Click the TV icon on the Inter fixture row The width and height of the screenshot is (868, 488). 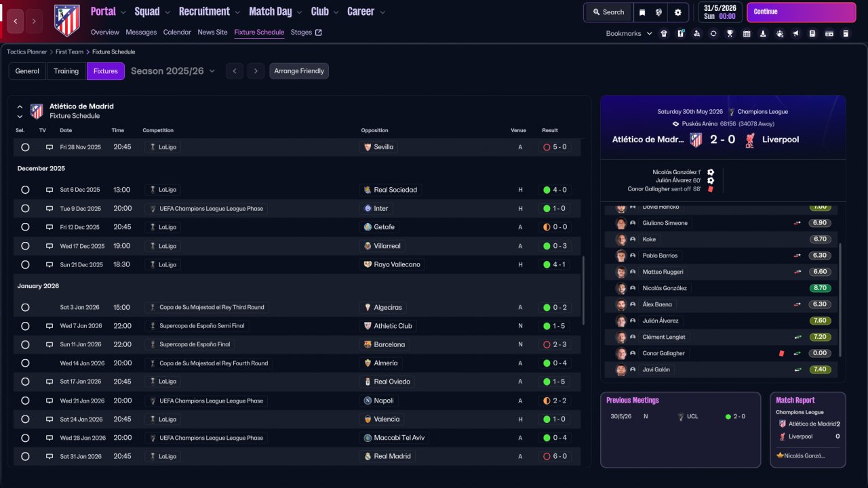50,209
